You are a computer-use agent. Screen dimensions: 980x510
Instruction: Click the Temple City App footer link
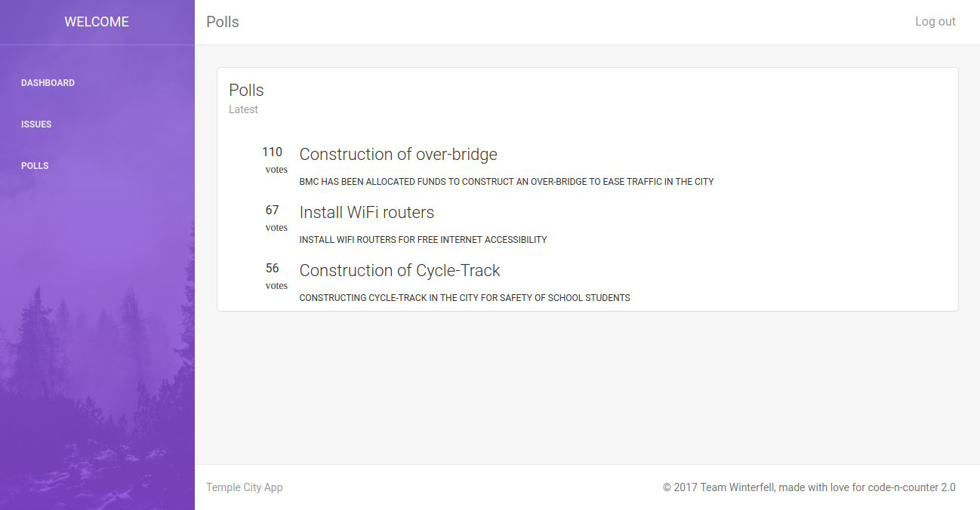[245, 487]
